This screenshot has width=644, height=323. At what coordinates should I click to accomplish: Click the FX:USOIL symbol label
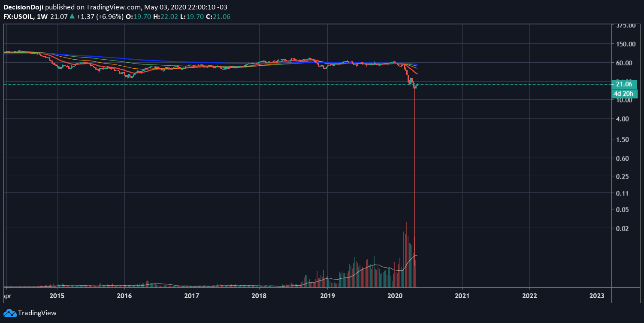(x=19, y=16)
